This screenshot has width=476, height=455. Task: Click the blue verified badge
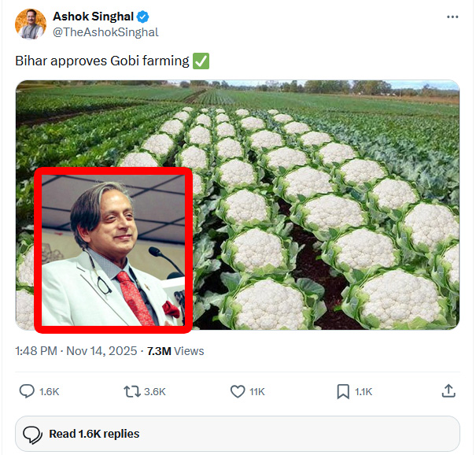tap(145, 17)
